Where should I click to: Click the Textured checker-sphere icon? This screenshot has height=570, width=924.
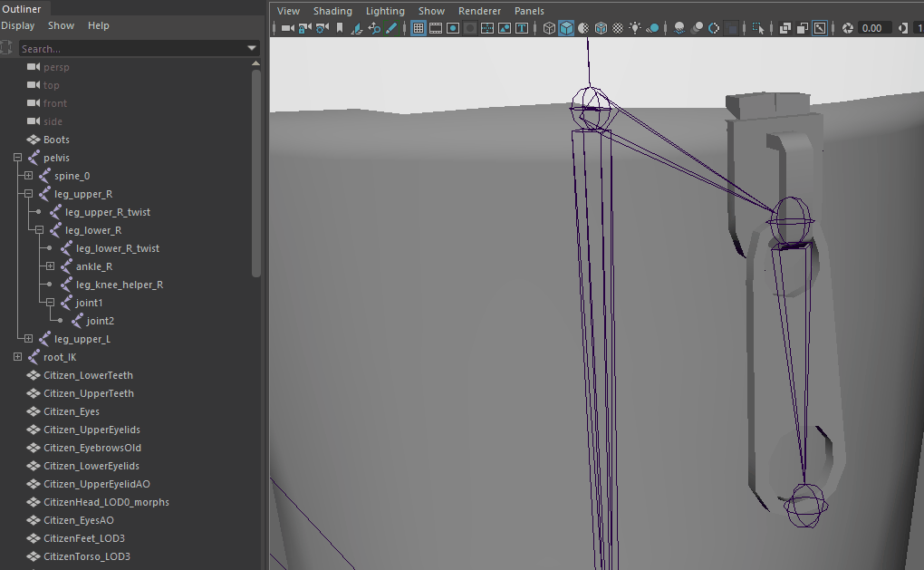pyautogui.click(x=618, y=28)
